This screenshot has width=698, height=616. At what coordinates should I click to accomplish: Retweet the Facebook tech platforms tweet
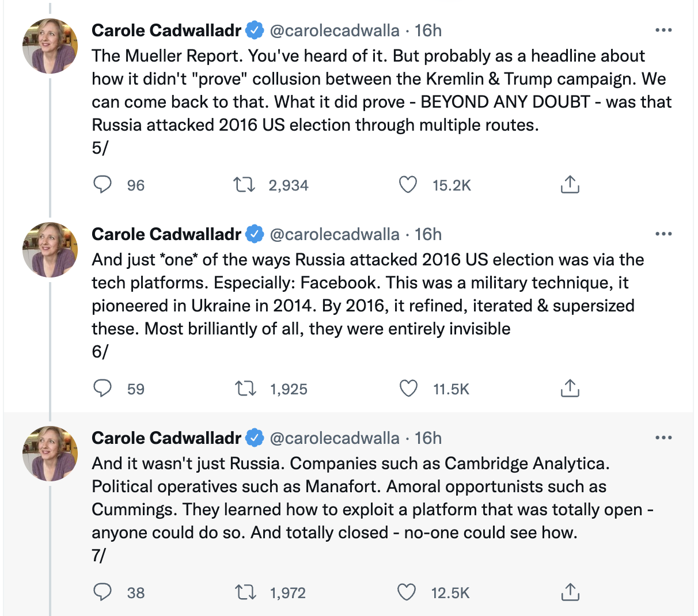(245, 389)
